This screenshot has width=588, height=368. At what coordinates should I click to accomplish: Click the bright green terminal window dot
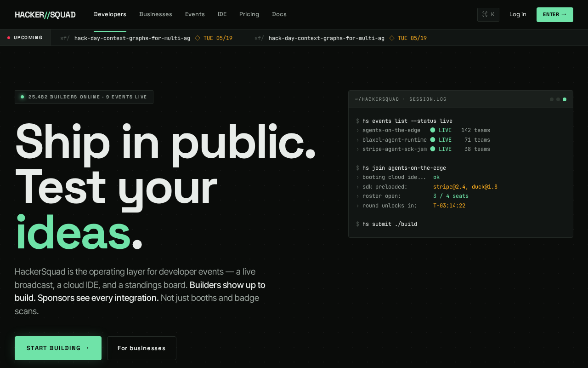[x=565, y=99]
